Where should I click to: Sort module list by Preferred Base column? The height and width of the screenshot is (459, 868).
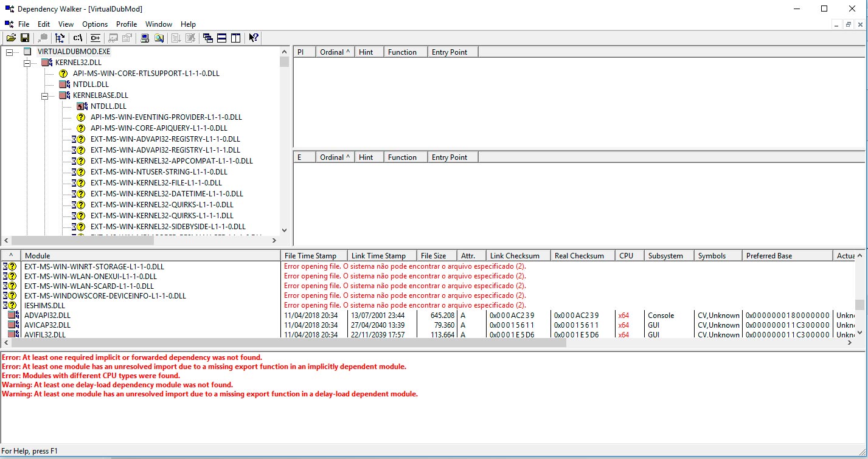point(787,256)
